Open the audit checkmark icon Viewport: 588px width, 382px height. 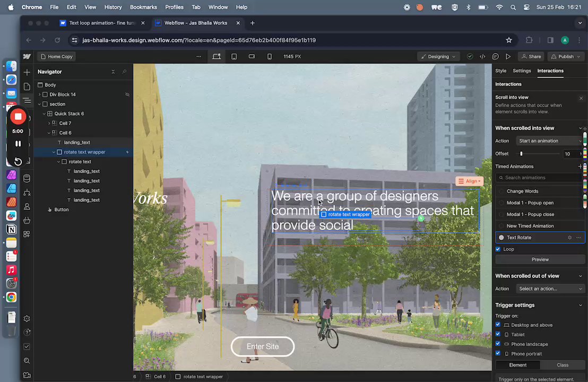(x=470, y=57)
